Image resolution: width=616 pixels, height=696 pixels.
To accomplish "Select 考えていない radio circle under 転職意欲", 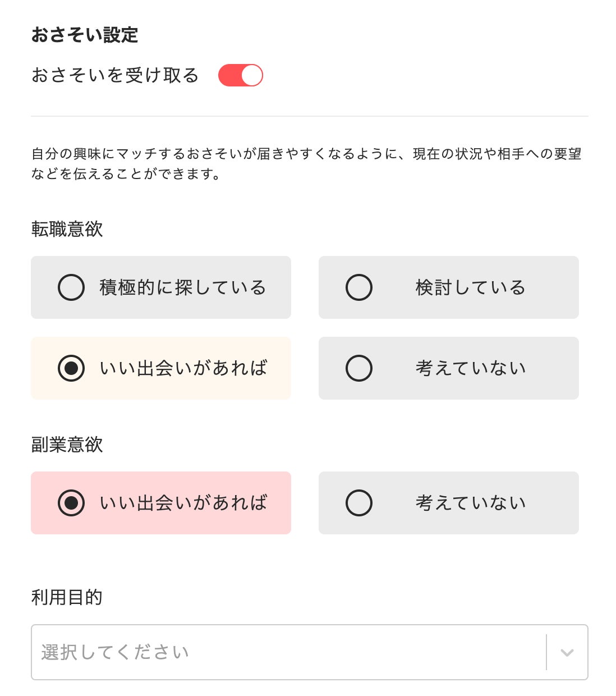I will [x=359, y=368].
